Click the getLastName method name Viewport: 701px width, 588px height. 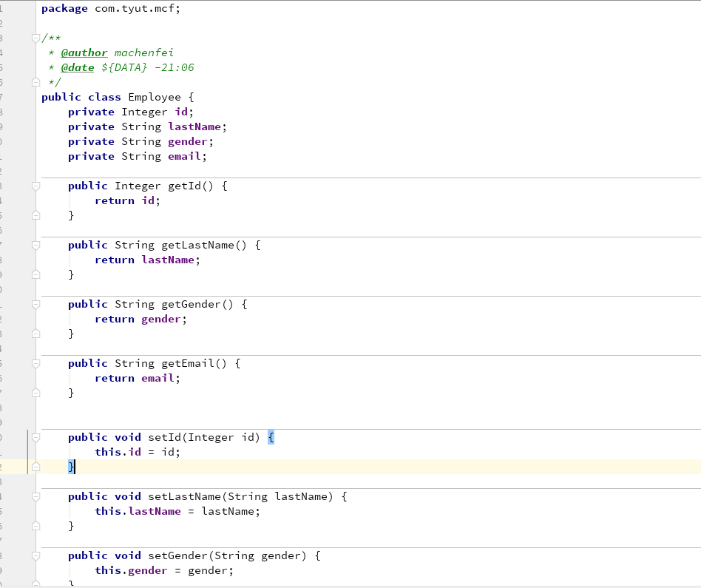(197, 245)
